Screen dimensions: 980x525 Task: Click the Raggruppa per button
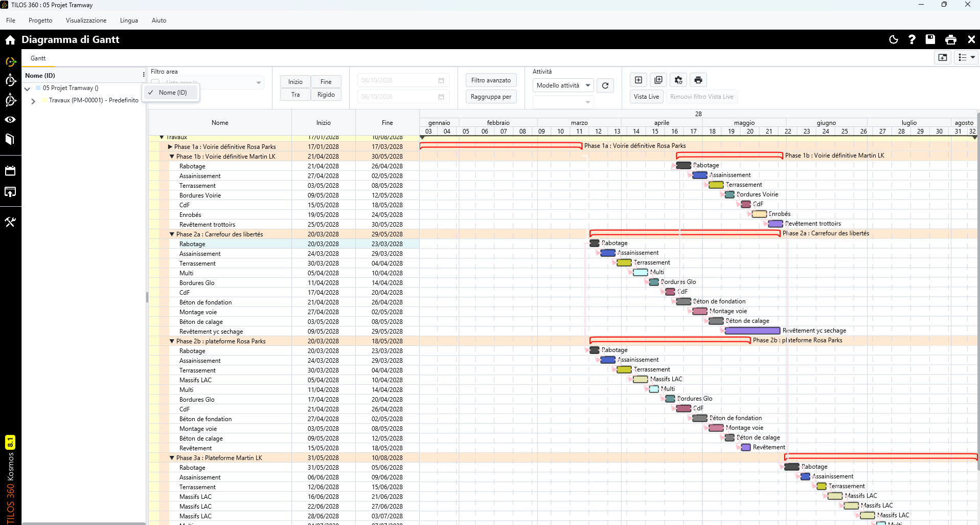pos(491,97)
